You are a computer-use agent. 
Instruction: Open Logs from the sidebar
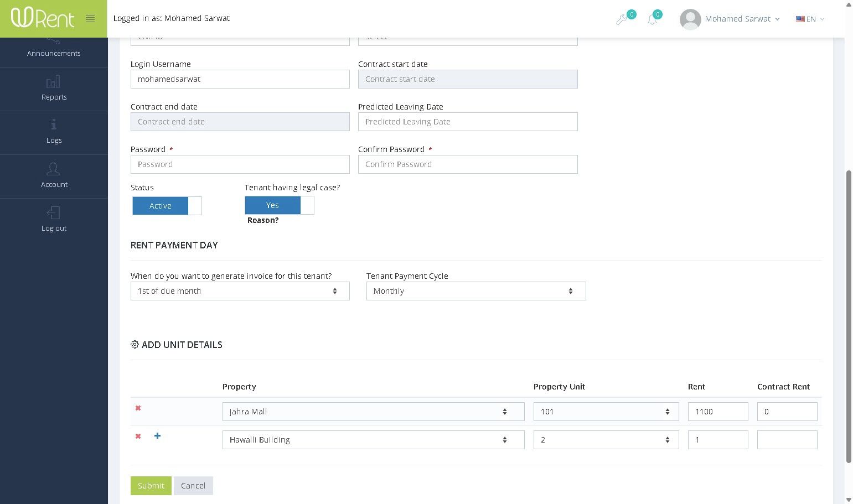click(x=54, y=133)
